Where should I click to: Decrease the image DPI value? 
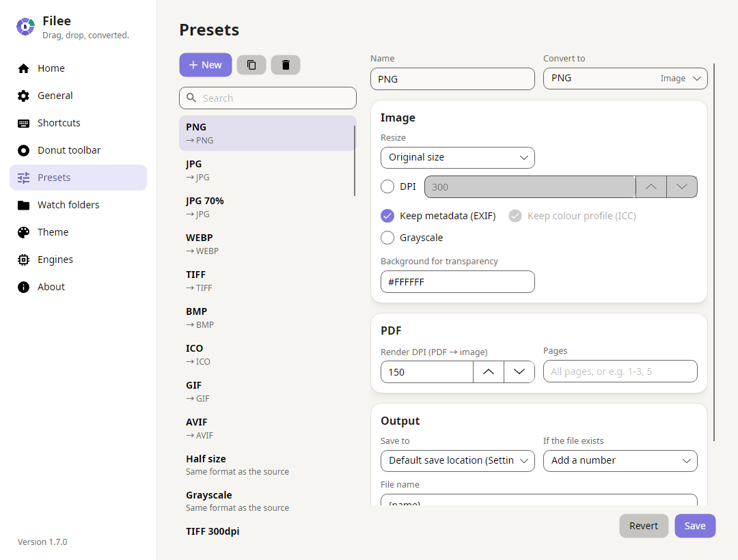682,186
